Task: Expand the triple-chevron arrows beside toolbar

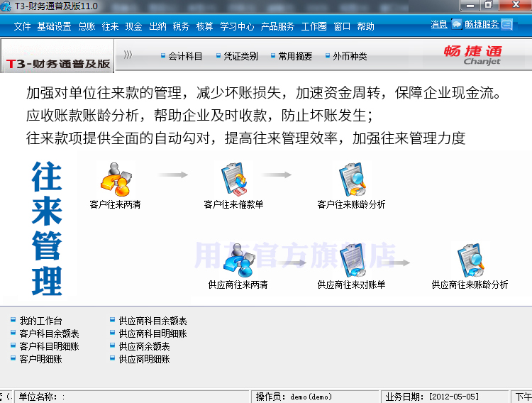Action: [x=128, y=55]
